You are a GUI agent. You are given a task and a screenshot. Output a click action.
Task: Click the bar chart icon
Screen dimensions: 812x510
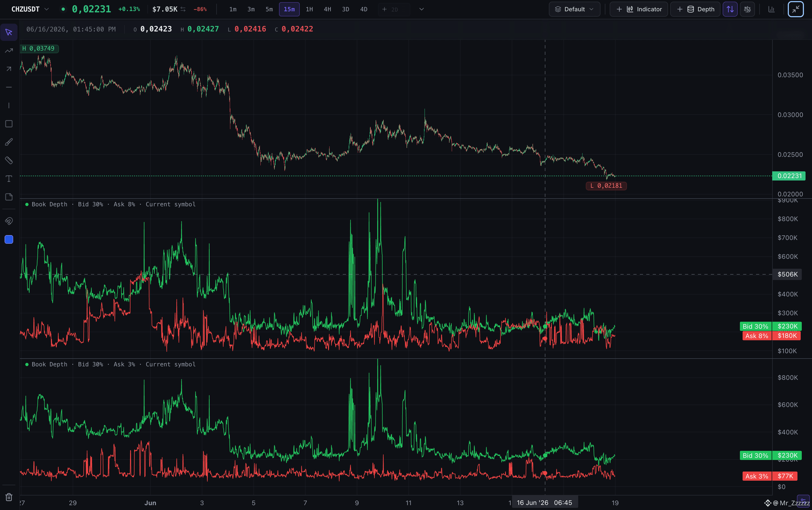(x=771, y=9)
